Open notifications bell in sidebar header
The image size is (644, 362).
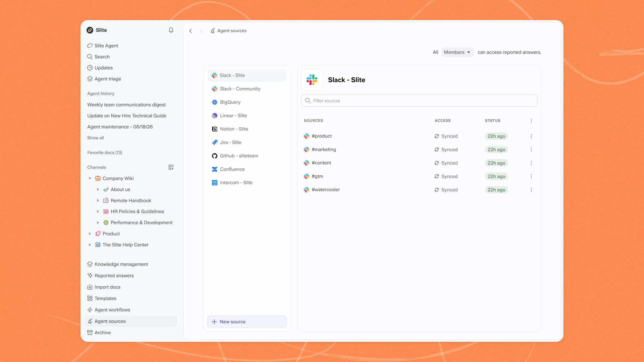click(x=171, y=30)
